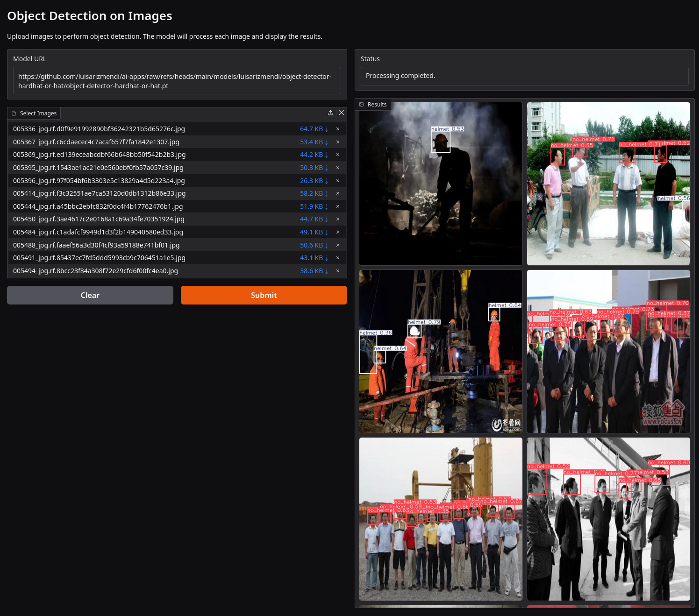
Task: Remove file 005491_jpg from the list
Action: pyautogui.click(x=338, y=258)
